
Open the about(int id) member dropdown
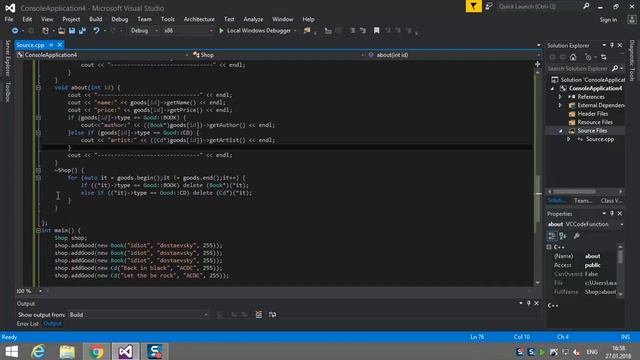(x=453, y=55)
